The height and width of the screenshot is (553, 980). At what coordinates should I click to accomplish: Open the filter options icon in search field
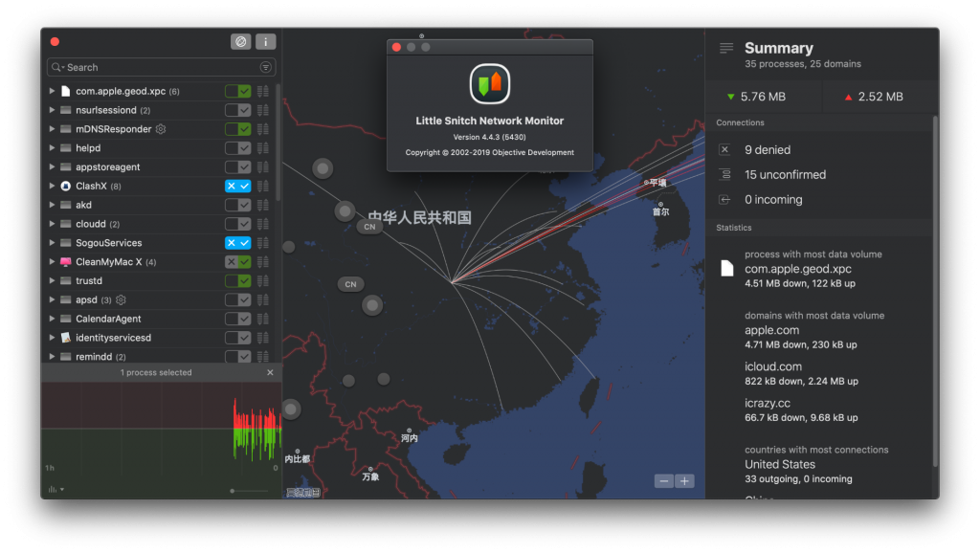[x=266, y=68]
